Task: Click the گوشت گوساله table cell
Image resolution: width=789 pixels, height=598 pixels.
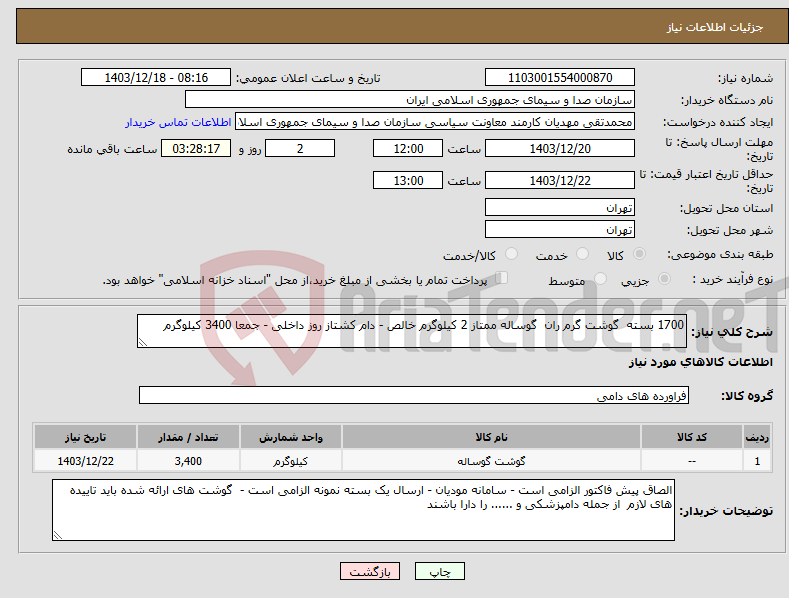Action: point(491,461)
